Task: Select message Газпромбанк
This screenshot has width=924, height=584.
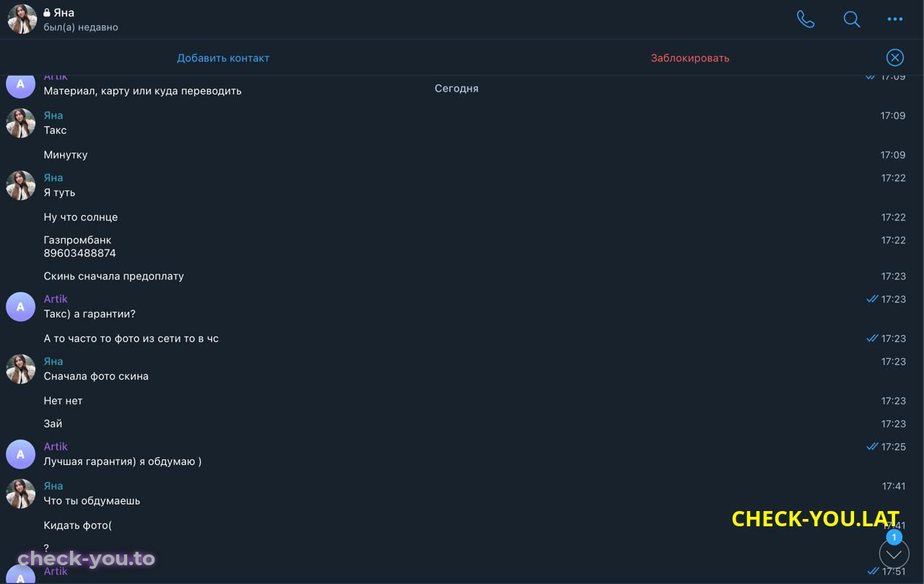Action: (x=78, y=240)
